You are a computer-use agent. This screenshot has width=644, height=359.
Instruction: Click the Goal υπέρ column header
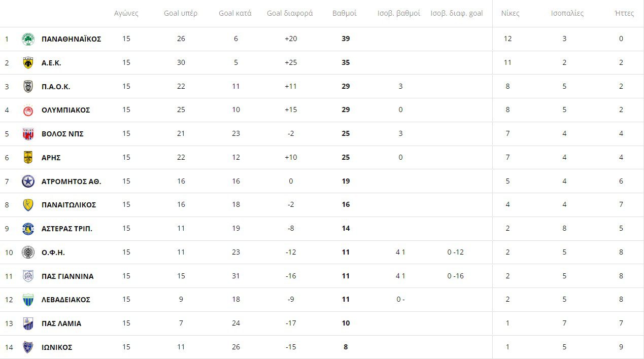tap(181, 13)
